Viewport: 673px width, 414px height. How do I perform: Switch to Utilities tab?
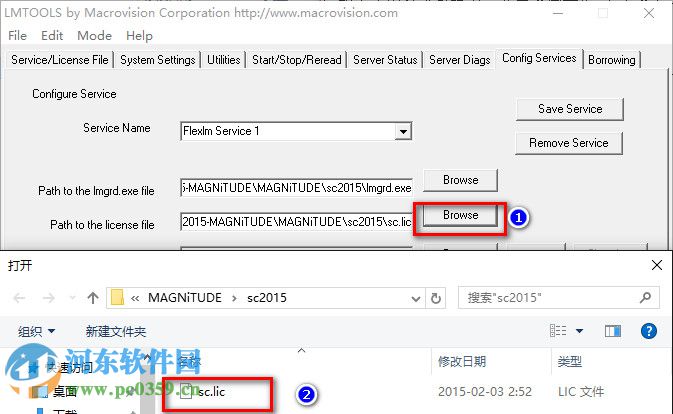224,60
